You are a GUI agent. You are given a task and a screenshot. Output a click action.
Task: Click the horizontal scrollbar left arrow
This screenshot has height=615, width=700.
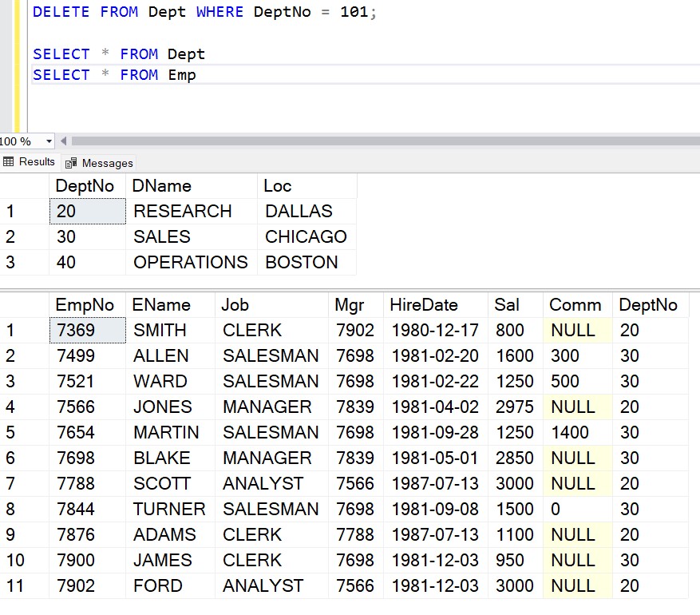click(63, 141)
